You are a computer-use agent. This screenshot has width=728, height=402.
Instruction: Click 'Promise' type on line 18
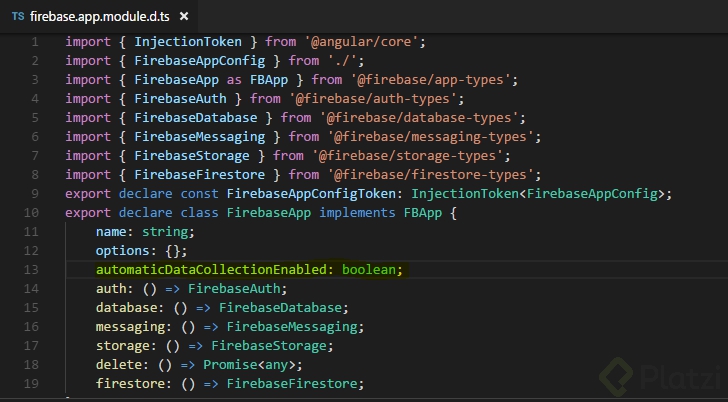click(x=230, y=365)
